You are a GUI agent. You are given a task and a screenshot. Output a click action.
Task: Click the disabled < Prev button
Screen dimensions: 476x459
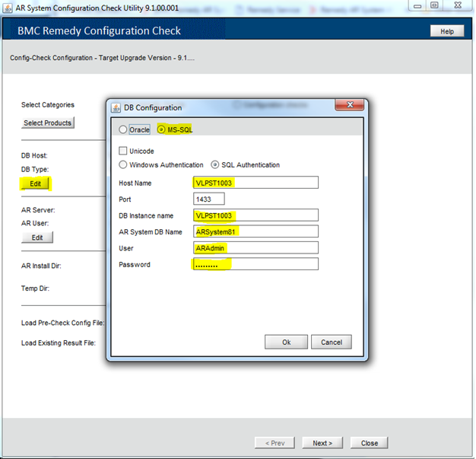pyautogui.click(x=274, y=443)
